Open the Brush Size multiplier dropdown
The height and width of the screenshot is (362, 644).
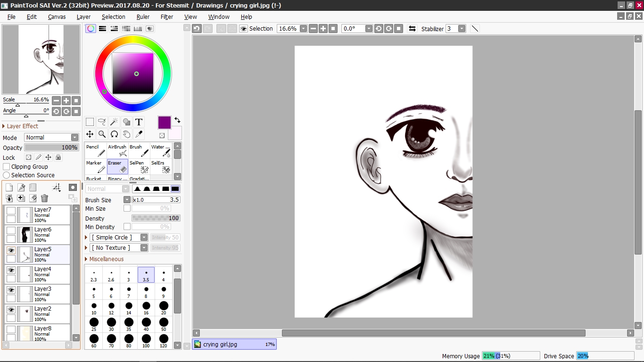point(127,200)
